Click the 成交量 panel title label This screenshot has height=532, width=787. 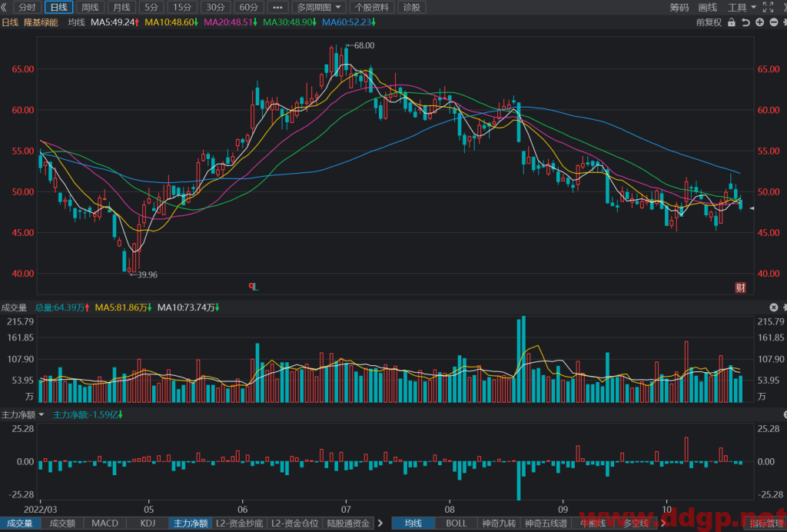tap(14, 308)
